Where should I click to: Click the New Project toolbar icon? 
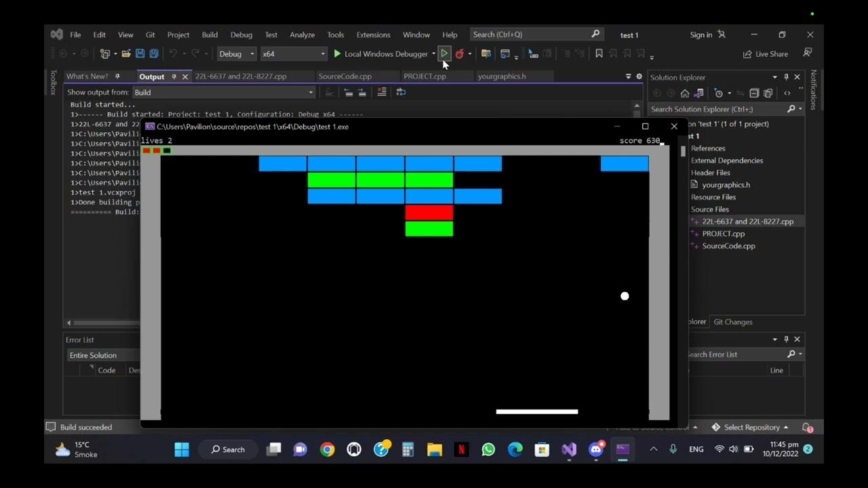104,54
